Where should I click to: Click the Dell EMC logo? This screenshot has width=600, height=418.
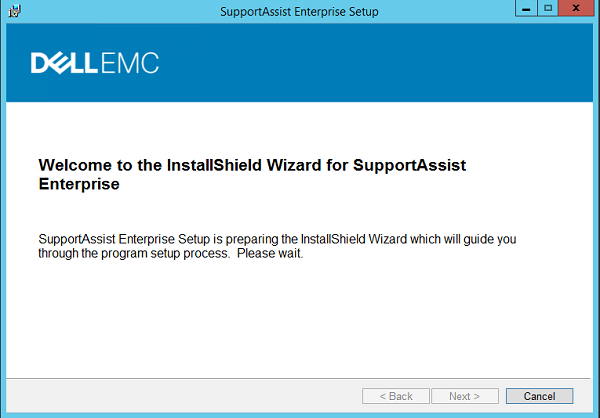click(95, 63)
